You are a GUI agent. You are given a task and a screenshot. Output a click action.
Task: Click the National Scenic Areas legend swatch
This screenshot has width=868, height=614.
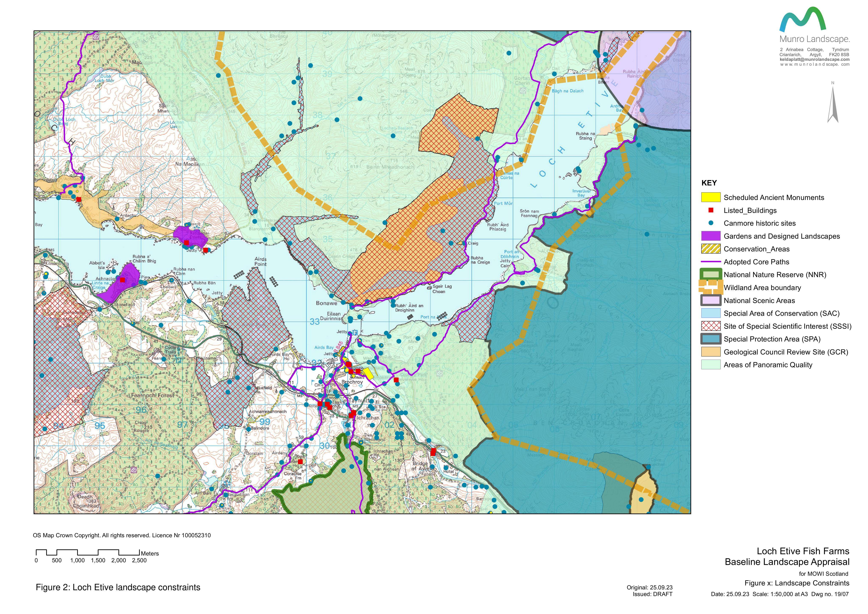coord(711,301)
